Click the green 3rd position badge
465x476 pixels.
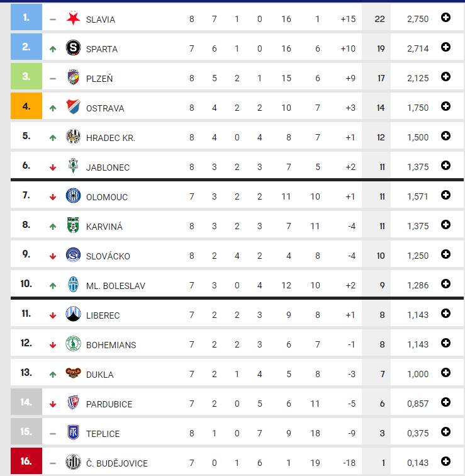tap(26, 76)
